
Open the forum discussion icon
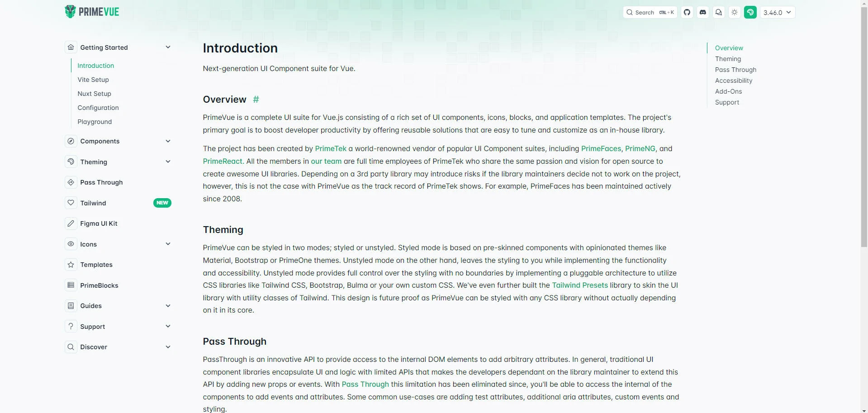(x=718, y=12)
